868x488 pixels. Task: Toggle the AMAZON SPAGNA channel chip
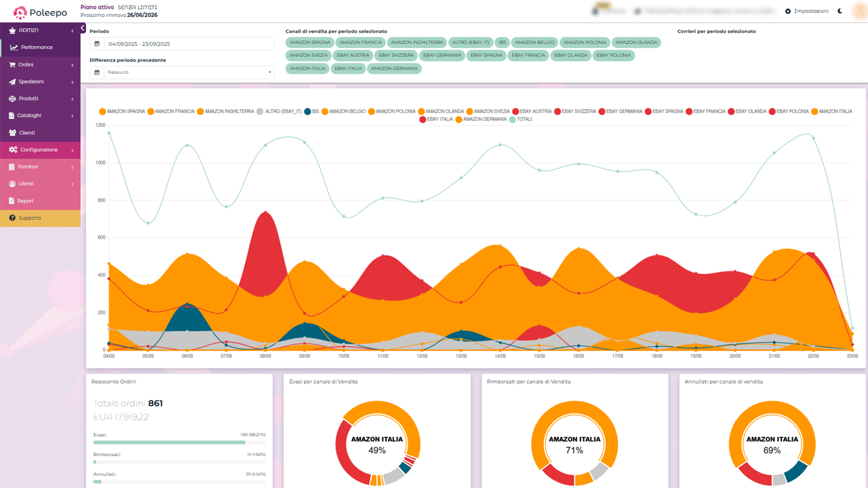(310, 42)
